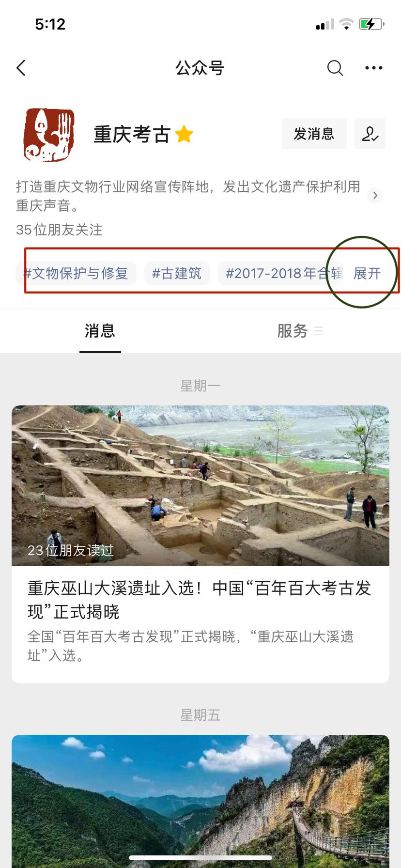Open the #文物保护与修复 tag

[x=76, y=273]
